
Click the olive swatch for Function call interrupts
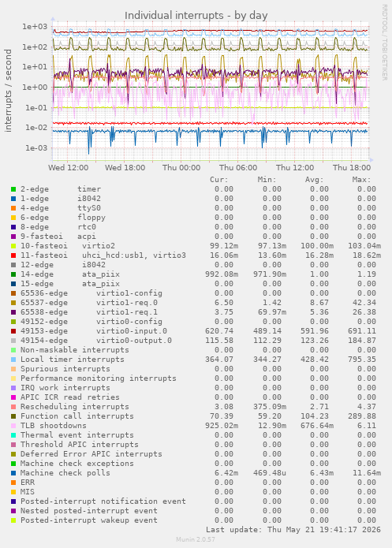pyautogui.click(x=13, y=416)
